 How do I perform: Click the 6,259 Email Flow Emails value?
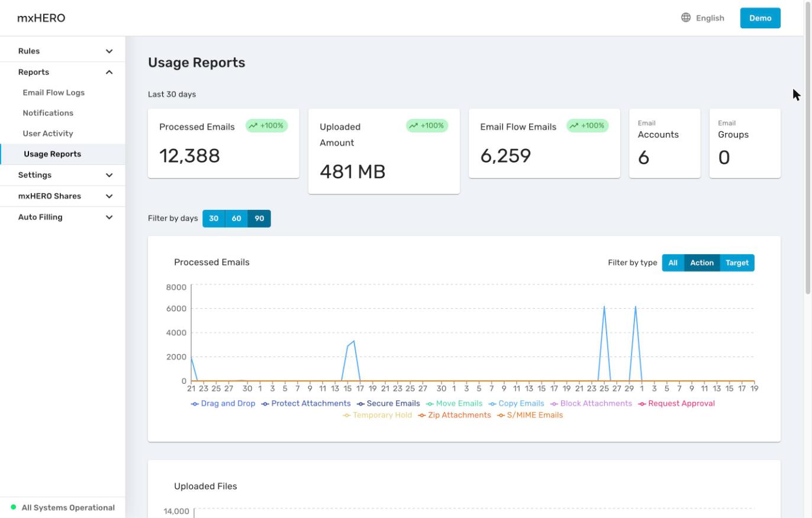[x=505, y=156]
